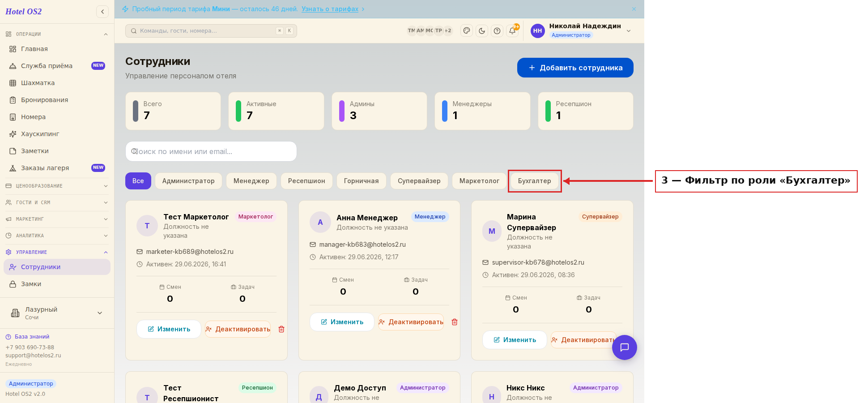Viewport: 868px width, 403px height.
Task: Select the Горничная role filter
Action: (x=361, y=181)
